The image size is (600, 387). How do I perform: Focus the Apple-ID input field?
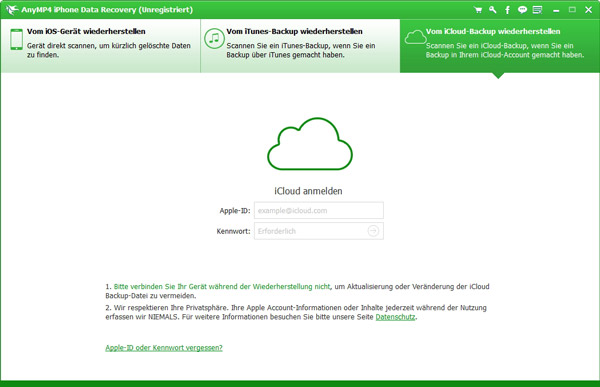click(319, 211)
